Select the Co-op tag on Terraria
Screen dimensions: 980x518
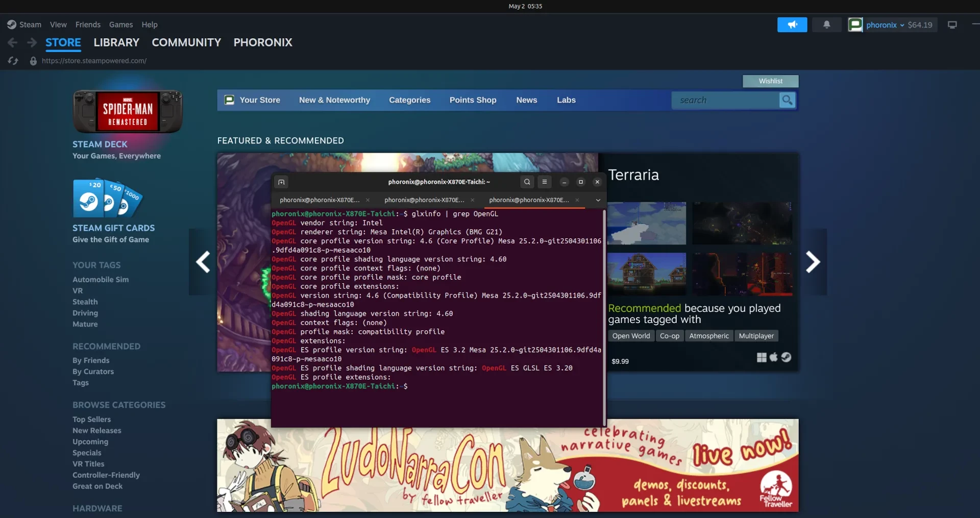point(669,336)
